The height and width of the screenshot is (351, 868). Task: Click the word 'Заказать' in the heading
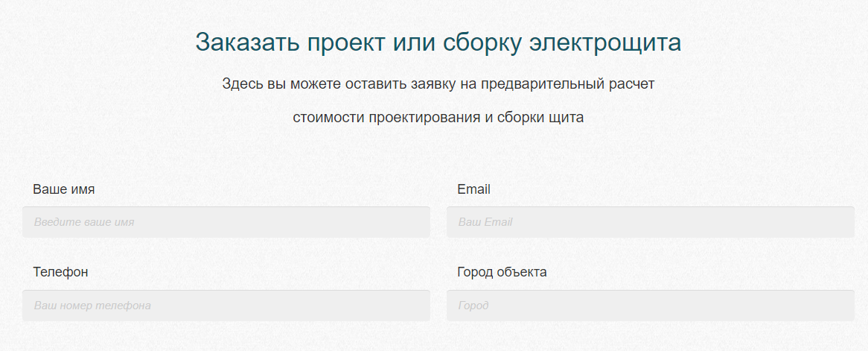pos(246,42)
